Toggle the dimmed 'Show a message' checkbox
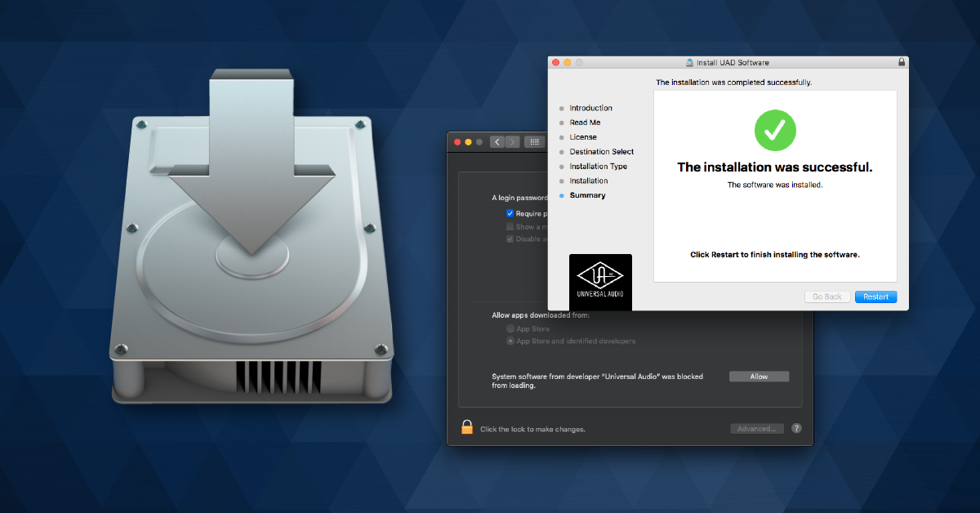 click(x=510, y=226)
